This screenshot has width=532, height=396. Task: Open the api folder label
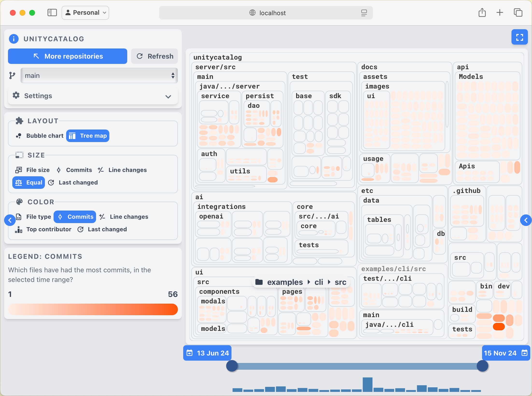[463, 67]
